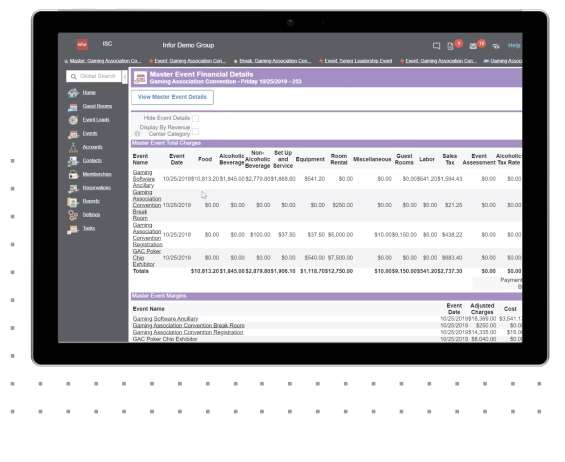Viewport: 565px width, 462px height.
Task: Collapse the sidebar using the handle by search
Action: point(125,76)
